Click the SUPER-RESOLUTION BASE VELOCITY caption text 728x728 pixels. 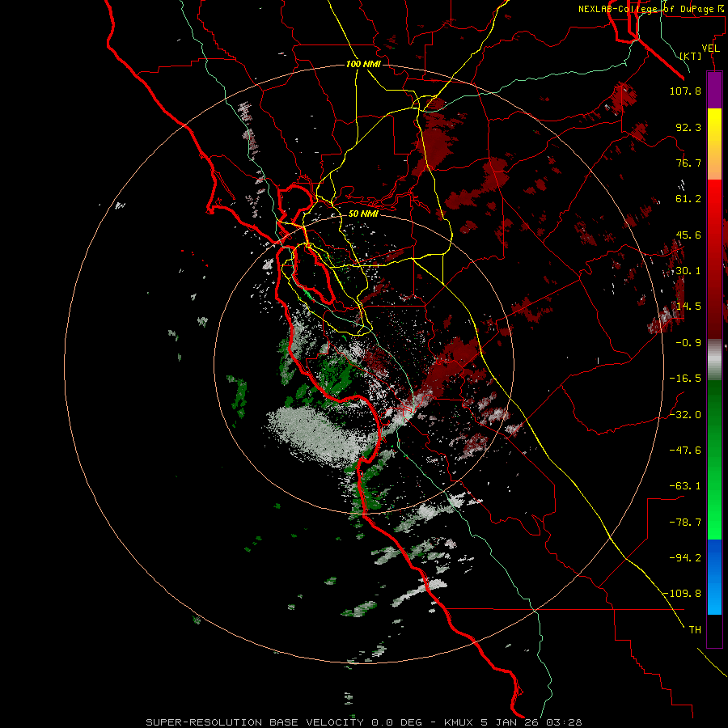click(x=255, y=722)
